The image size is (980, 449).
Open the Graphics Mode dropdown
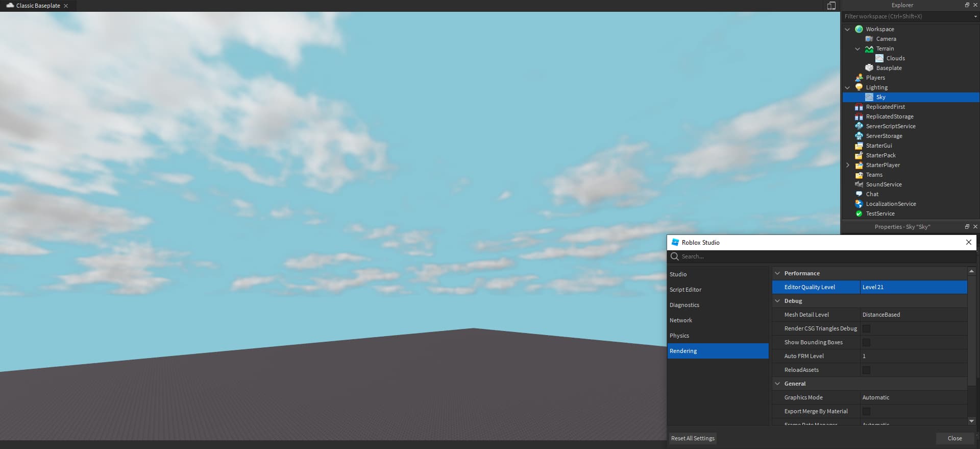pyautogui.click(x=914, y=397)
